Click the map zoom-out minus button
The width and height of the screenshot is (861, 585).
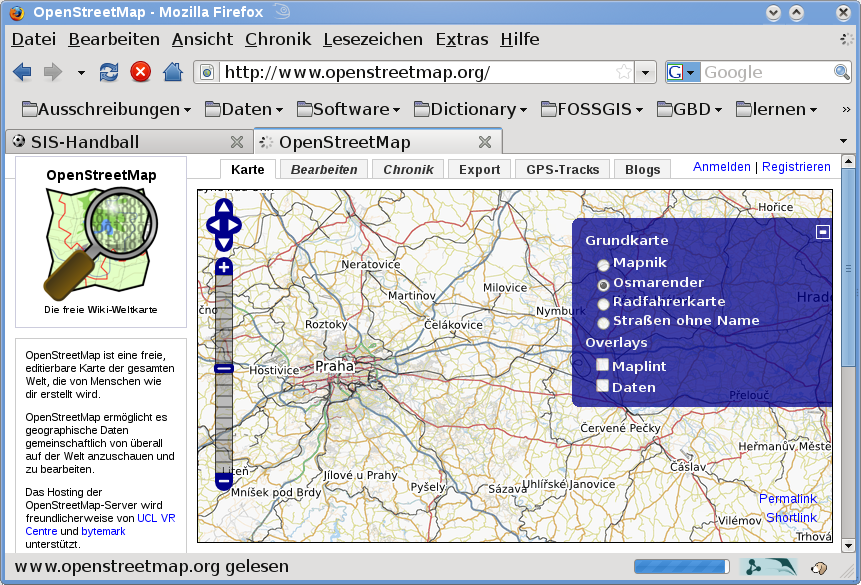224,481
